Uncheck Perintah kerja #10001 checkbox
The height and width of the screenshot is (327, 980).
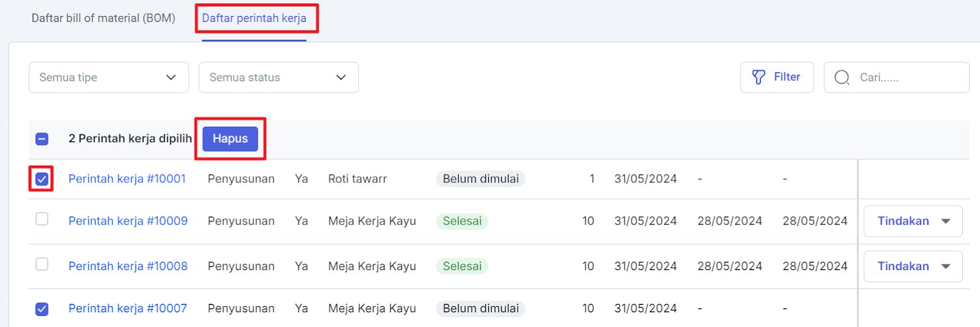point(42,179)
